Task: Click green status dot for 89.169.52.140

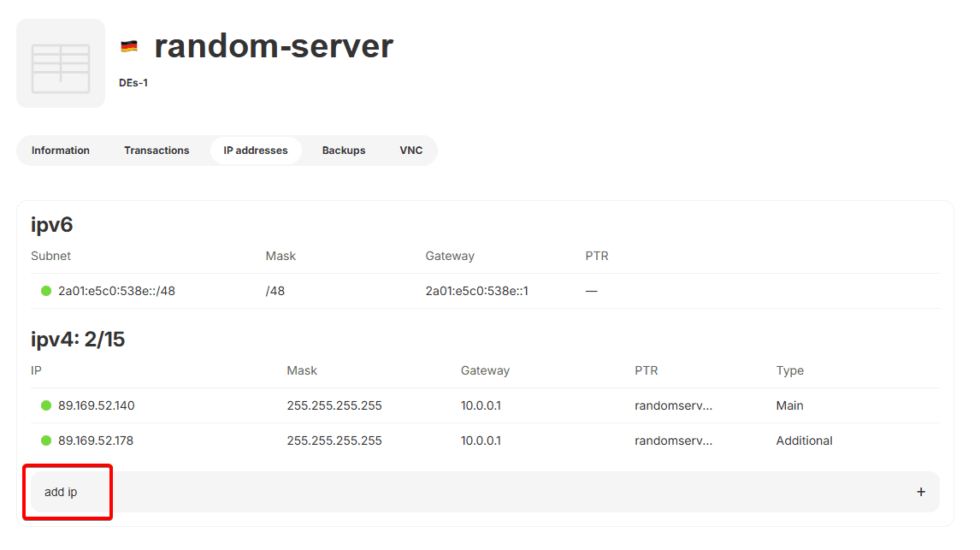Action: (x=46, y=405)
